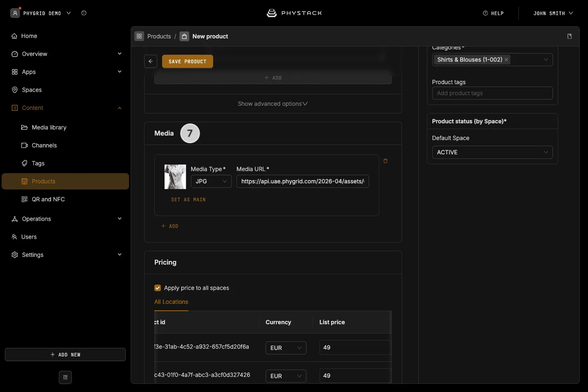Open Tags in the sidebar

click(65, 163)
